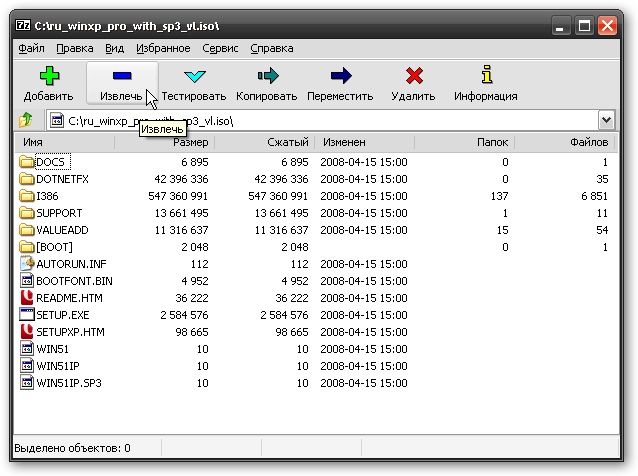638x476 pixels.
Task: Click the Тестировать checkmark icon
Action: pos(194,76)
